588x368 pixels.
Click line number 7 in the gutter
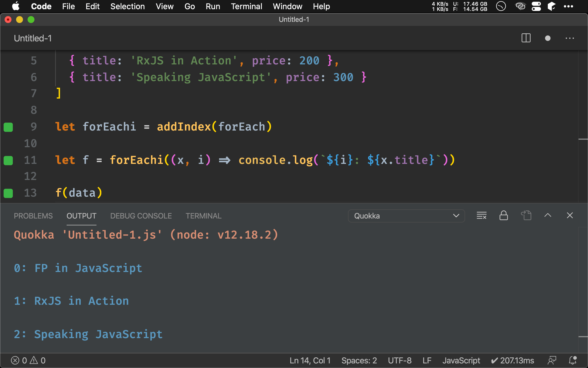click(34, 94)
